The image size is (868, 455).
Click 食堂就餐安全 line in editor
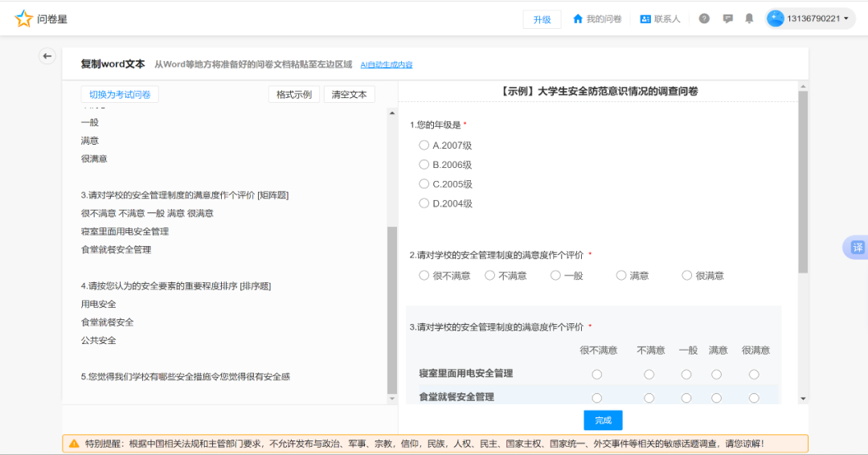(108, 322)
